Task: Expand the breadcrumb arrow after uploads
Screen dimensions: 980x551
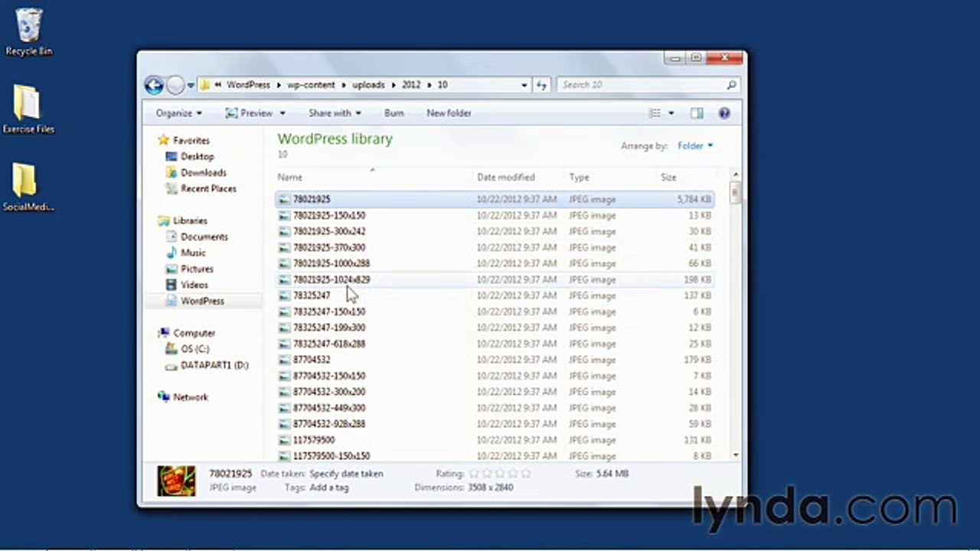Action: point(393,85)
